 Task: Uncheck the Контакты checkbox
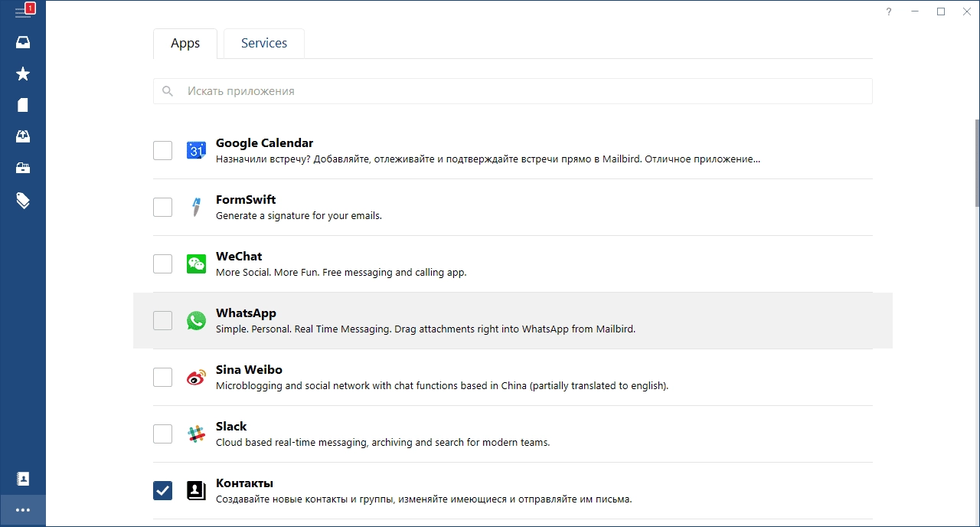162,490
